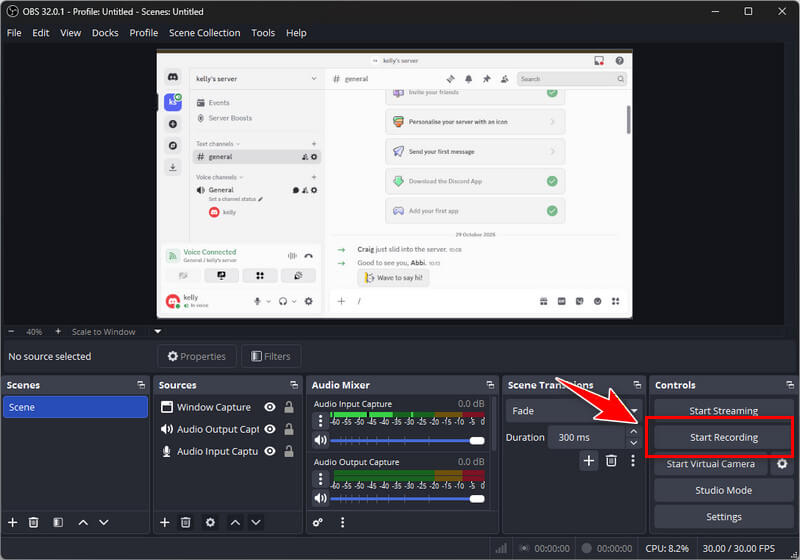
Task: Open the Scene Collection menu
Action: (204, 33)
